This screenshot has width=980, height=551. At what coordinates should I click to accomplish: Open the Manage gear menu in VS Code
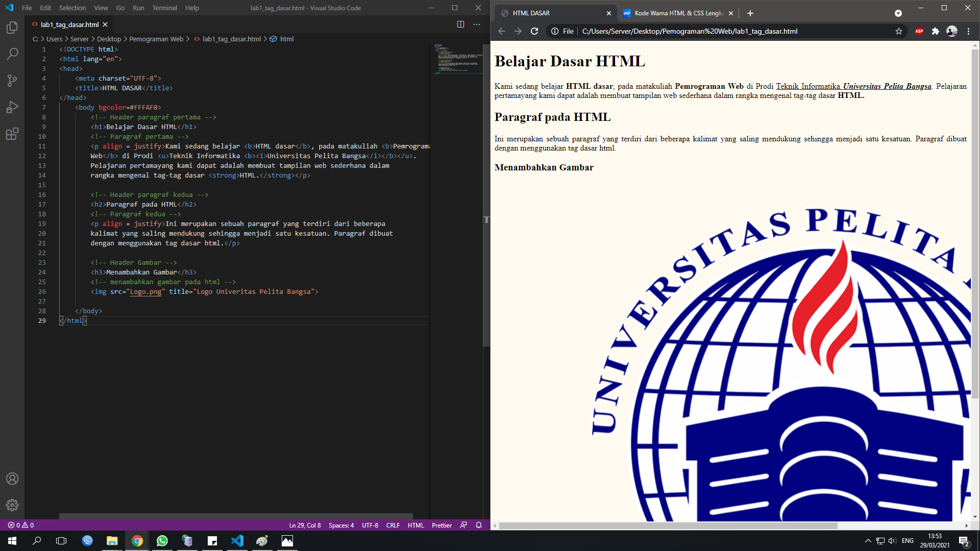coord(12,505)
